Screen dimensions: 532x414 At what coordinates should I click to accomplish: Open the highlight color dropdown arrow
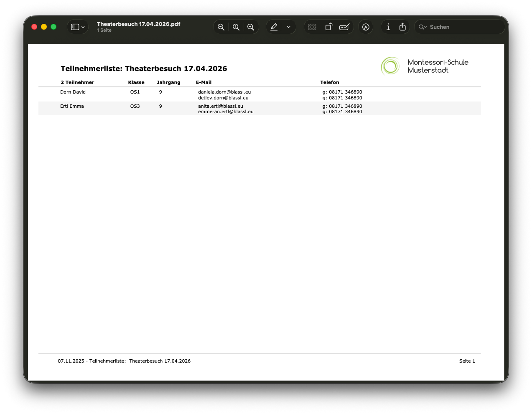(x=288, y=27)
